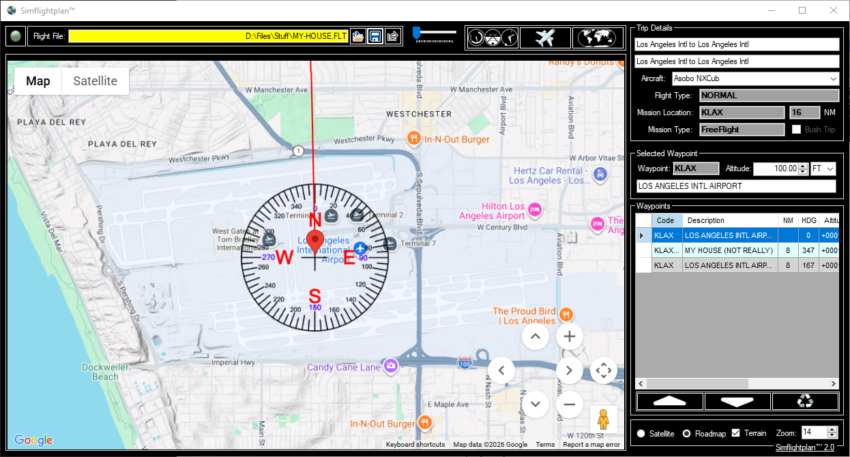
Task: Switch map to the Satellite tab
Action: (x=95, y=81)
